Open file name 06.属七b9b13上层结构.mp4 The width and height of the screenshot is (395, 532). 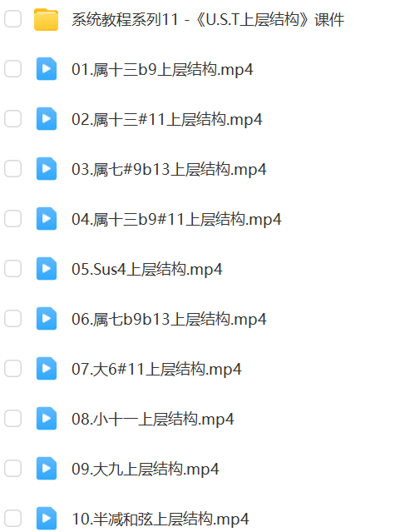(169, 319)
